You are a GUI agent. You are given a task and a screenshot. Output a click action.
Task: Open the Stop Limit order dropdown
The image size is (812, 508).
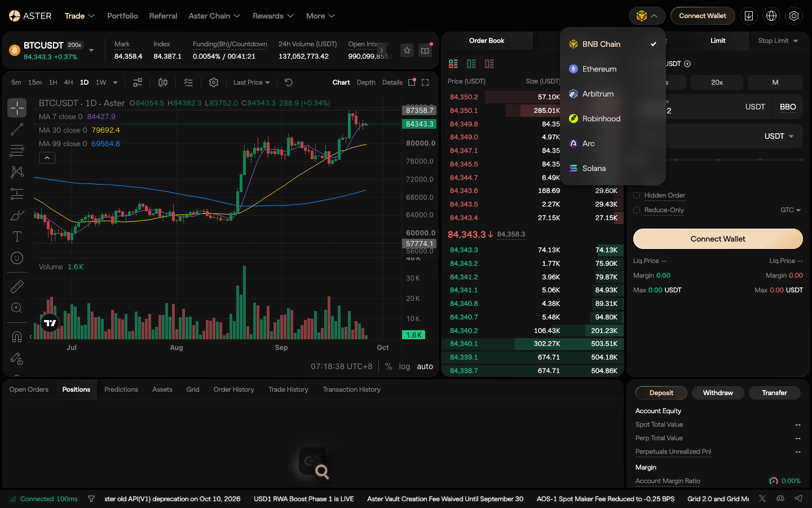pos(778,41)
